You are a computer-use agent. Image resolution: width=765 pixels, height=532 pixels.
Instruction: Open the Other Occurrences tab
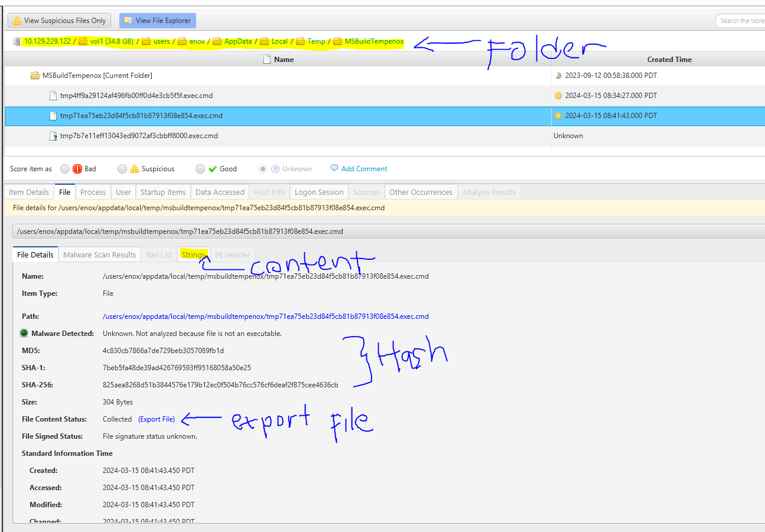(421, 192)
